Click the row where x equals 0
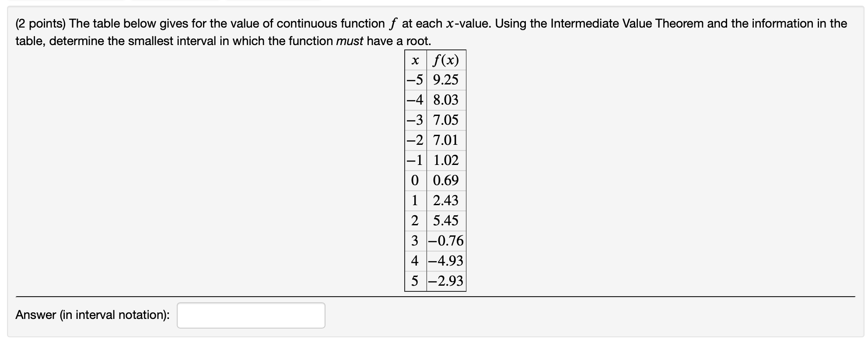868x343 pixels. pyautogui.click(x=414, y=180)
